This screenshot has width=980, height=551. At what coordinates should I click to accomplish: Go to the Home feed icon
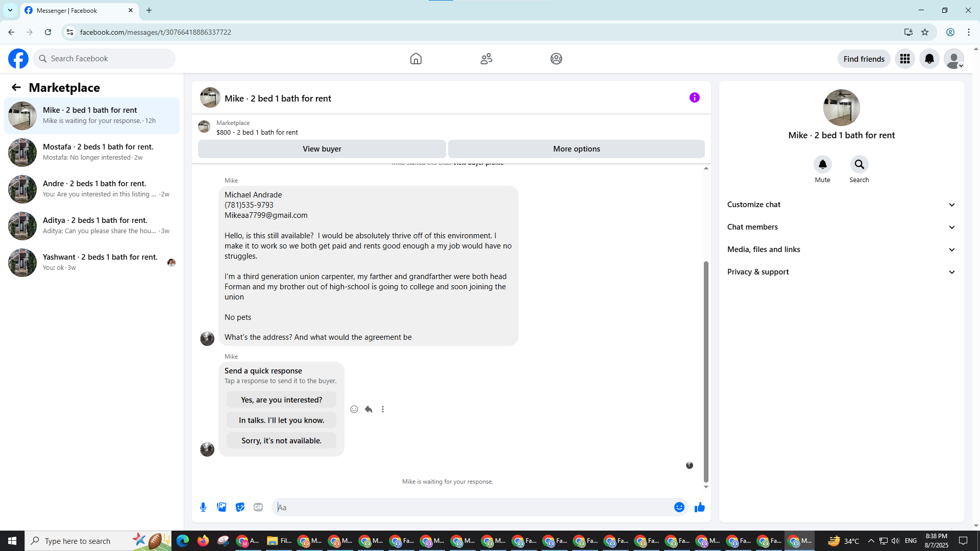[416, 59]
